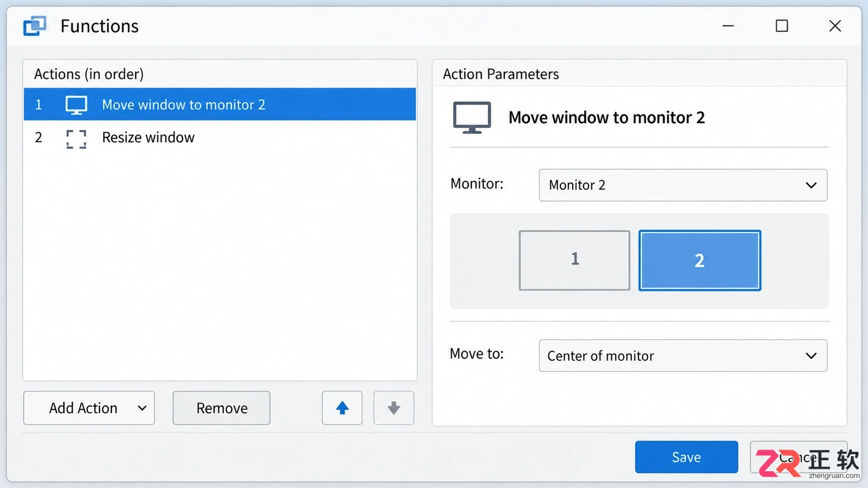Open the Add Action dropdown arrow
868x488 pixels.
[x=142, y=408]
